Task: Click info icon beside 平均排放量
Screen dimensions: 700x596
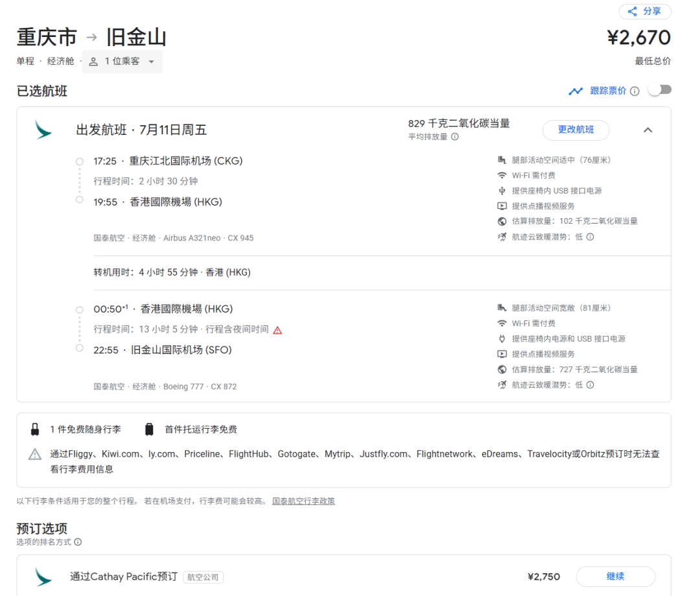Action: click(x=455, y=137)
